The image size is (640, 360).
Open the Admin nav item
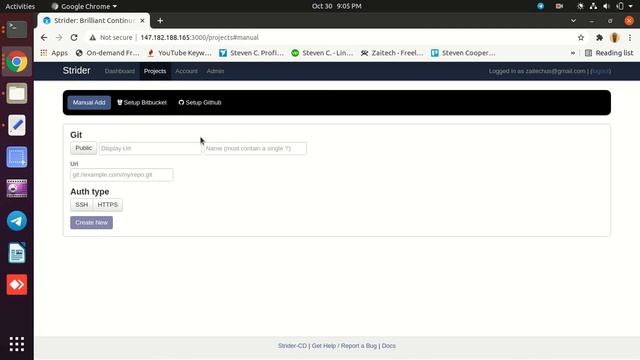[x=215, y=71]
